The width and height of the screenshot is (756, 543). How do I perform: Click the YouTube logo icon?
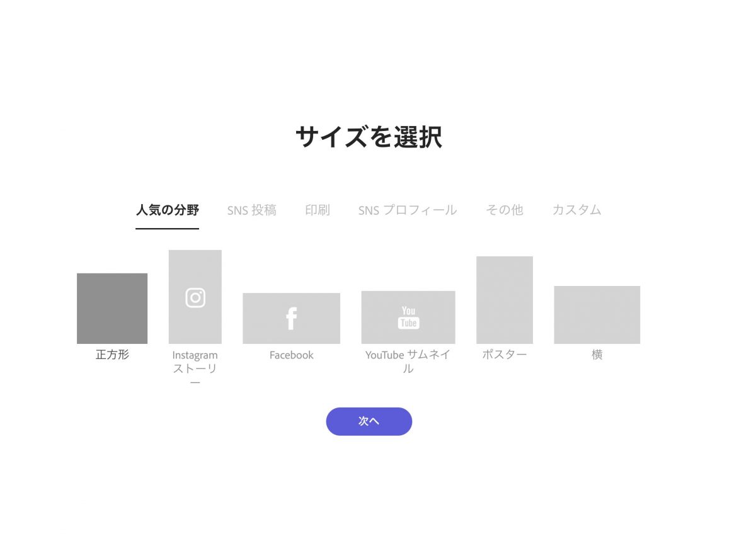pyautogui.click(x=408, y=317)
